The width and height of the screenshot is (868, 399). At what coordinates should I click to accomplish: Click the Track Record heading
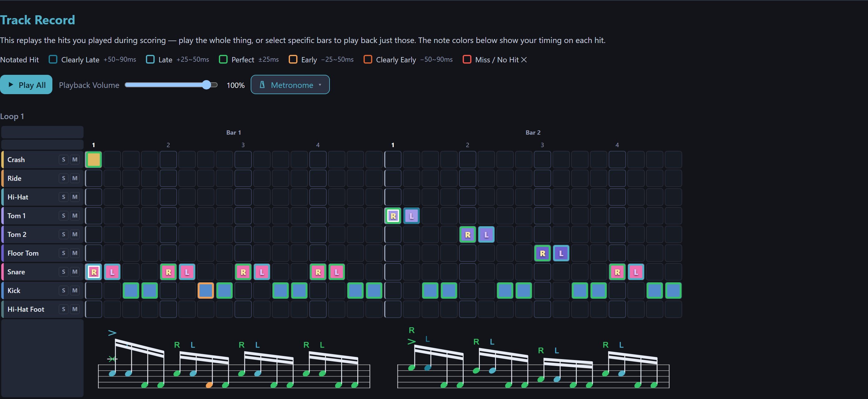click(x=37, y=20)
